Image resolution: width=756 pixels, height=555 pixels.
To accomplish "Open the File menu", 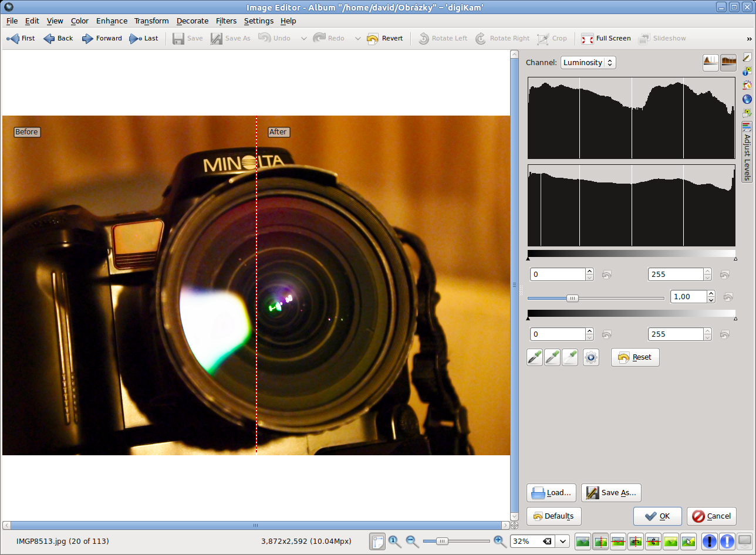I will [x=12, y=21].
